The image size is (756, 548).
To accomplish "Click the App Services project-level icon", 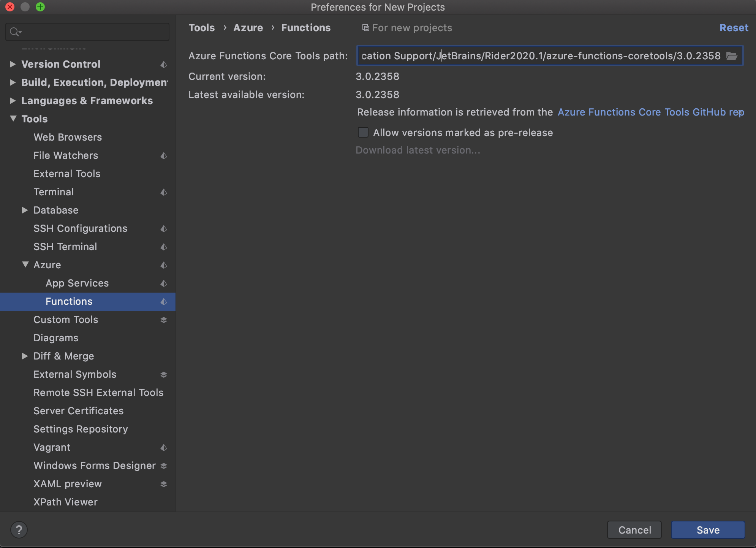I will click(x=164, y=283).
